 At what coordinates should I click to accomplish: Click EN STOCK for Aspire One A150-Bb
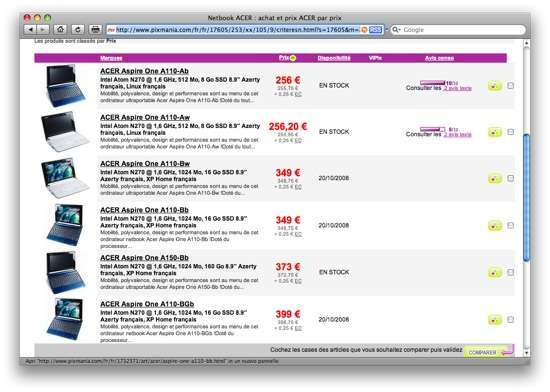pos(334,272)
